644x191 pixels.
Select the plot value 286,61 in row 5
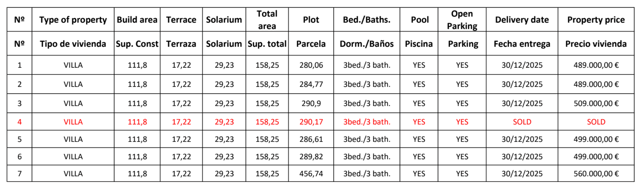click(311, 139)
